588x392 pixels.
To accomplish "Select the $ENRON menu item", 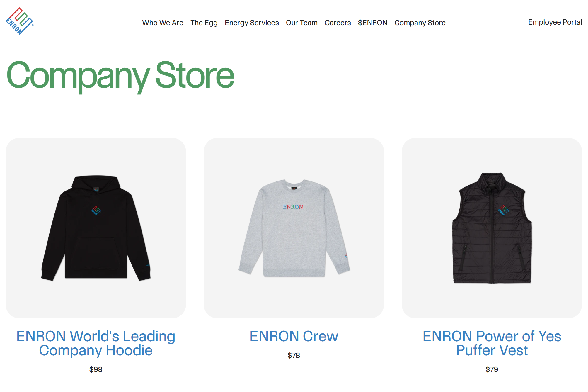I will pyautogui.click(x=372, y=23).
